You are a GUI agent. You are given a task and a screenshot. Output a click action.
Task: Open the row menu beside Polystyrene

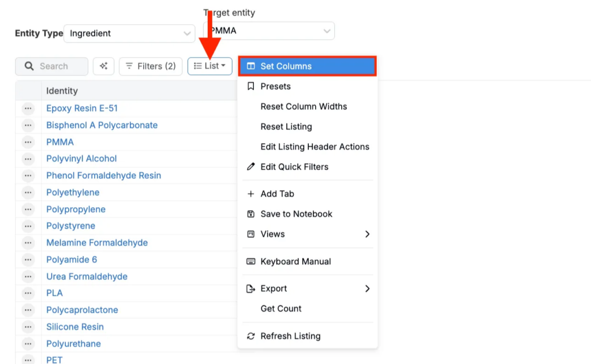click(x=28, y=226)
